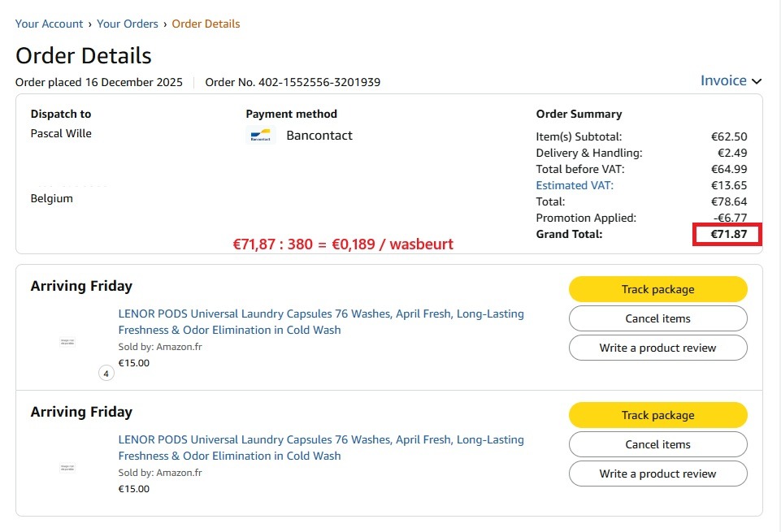Cancel items in the second shipment
The width and height of the screenshot is (781, 532).
tap(657, 444)
